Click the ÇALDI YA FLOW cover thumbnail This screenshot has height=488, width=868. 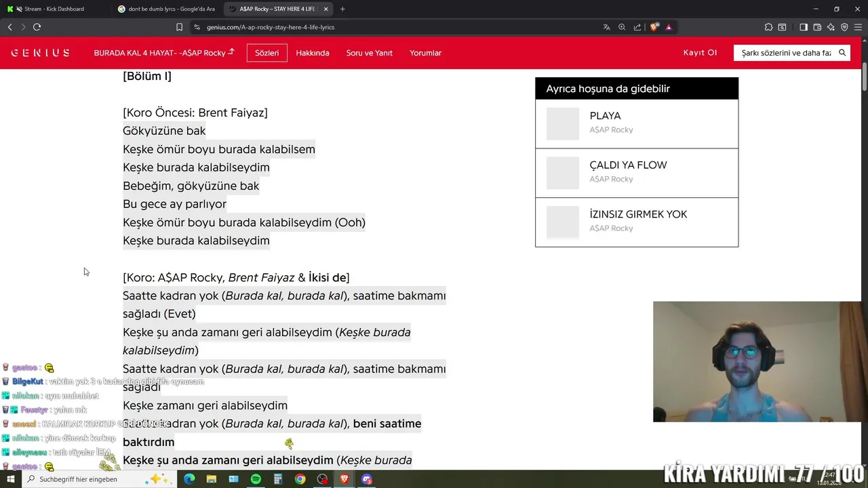coord(563,173)
